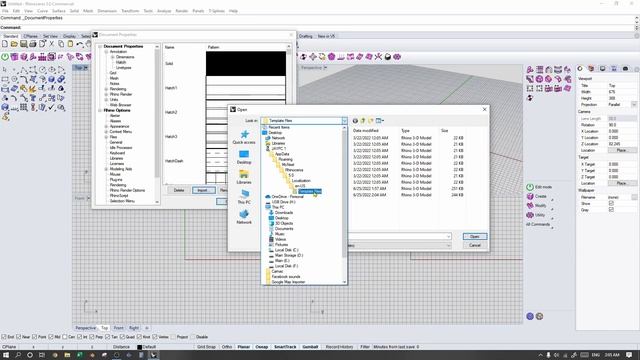Select AppData in Look in folder list
Viewport: 640px width, 360px height.
(282, 154)
